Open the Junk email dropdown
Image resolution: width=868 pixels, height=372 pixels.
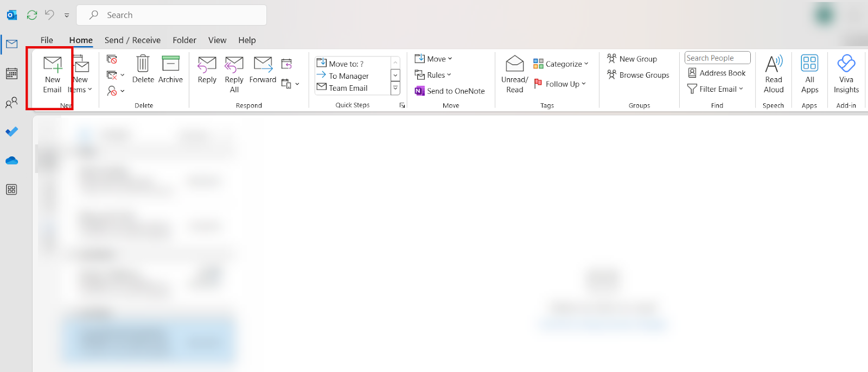(x=116, y=91)
